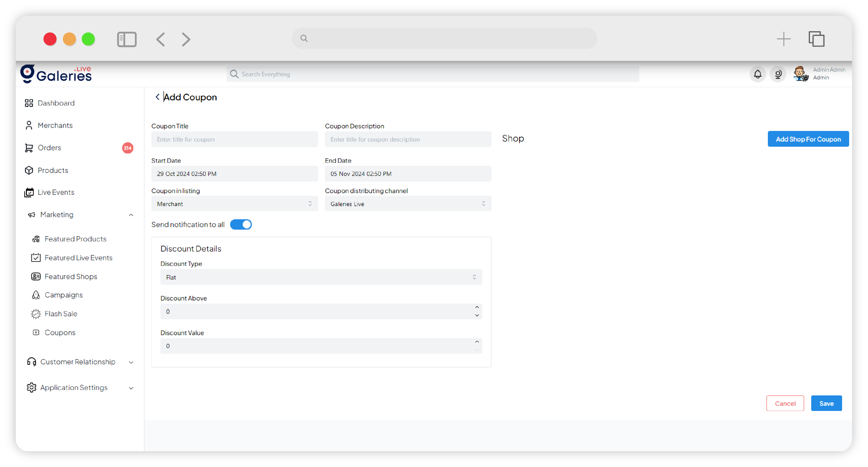Click the webcam icon in header

coord(778,74)
